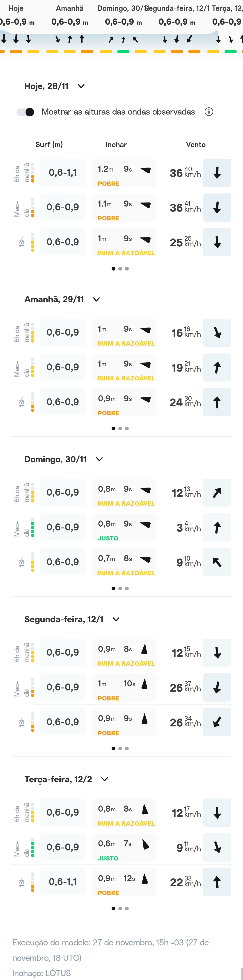Click wind direction arrow for today's 6h row
Viewport: 243px width, 980px height.
(x=217, y=173)
